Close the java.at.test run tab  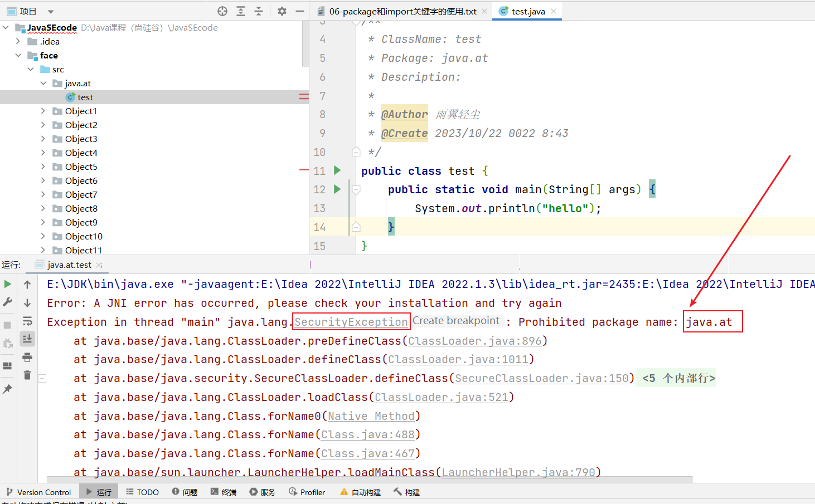click(x=99, y=265)
